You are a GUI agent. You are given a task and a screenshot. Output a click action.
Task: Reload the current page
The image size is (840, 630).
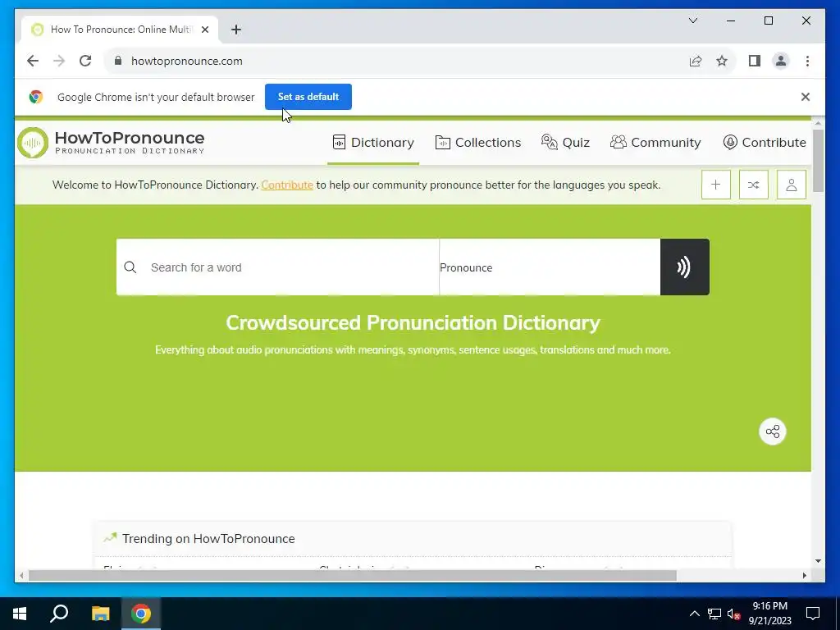(85, 61)
